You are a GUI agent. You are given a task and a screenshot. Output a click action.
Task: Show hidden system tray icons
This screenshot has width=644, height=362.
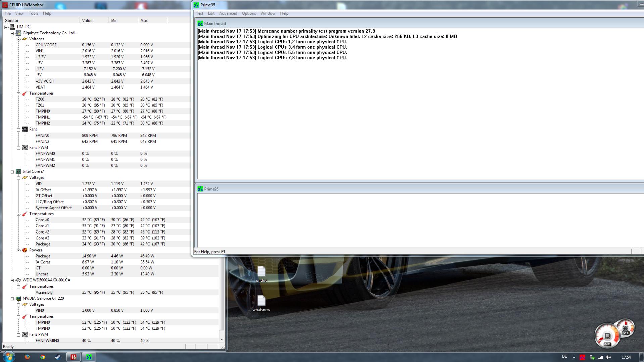[574, 357]
